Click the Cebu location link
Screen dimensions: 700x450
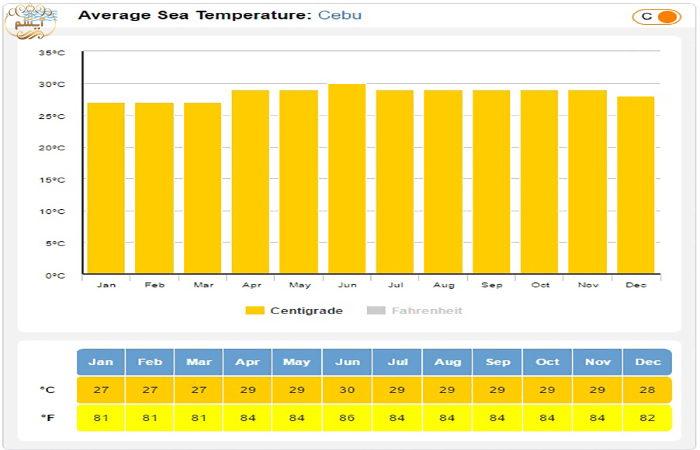(x=340, y=15)
